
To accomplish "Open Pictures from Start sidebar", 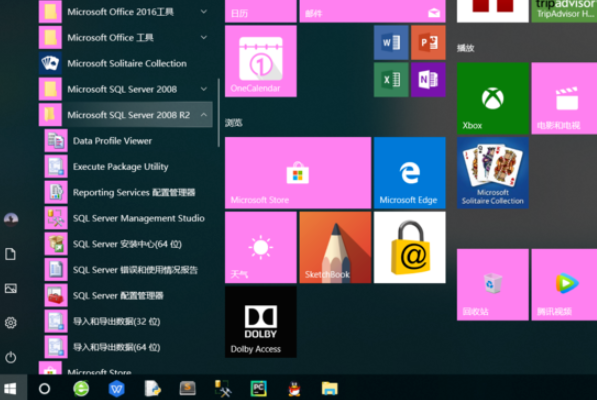I will (x=11, y=288).
